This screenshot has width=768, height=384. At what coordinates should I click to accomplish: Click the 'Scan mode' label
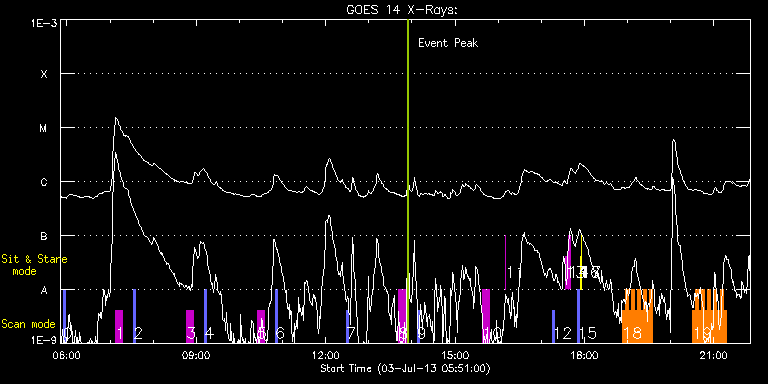point(28,324)
